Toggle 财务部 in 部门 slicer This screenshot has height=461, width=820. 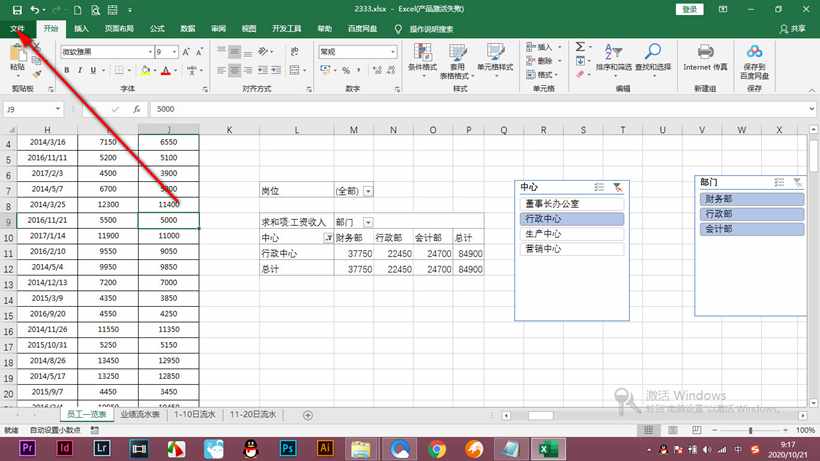pyautogui.click(x=751, y=199)
